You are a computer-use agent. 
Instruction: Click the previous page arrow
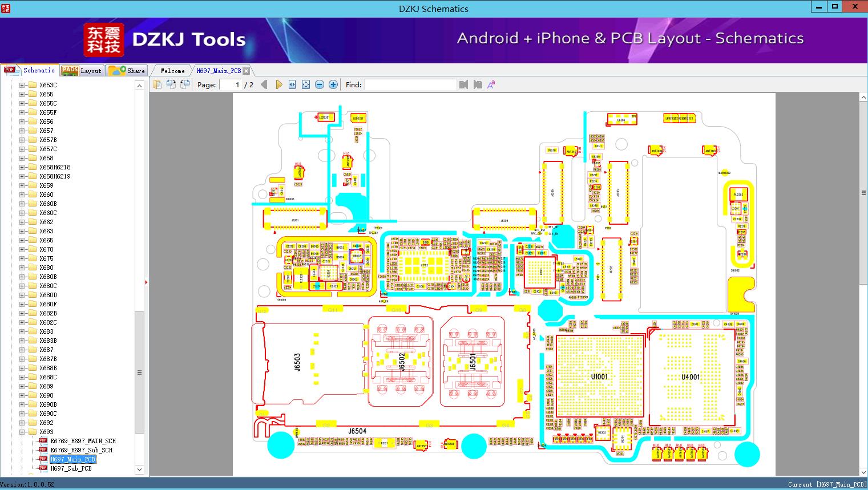tap(264, 84)
